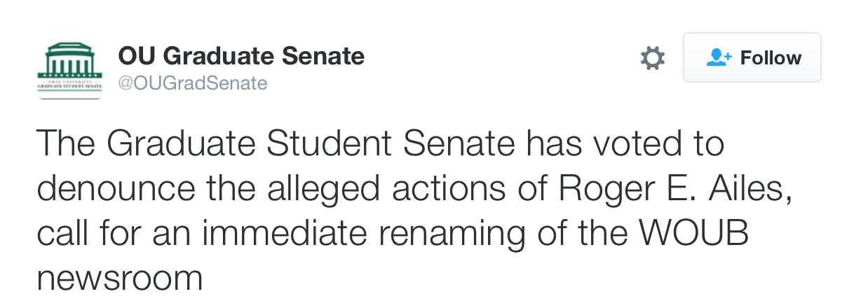Expand the gear dropdown for more actions
This screenshot has width=868, height=301.
(x=653, y=57)
